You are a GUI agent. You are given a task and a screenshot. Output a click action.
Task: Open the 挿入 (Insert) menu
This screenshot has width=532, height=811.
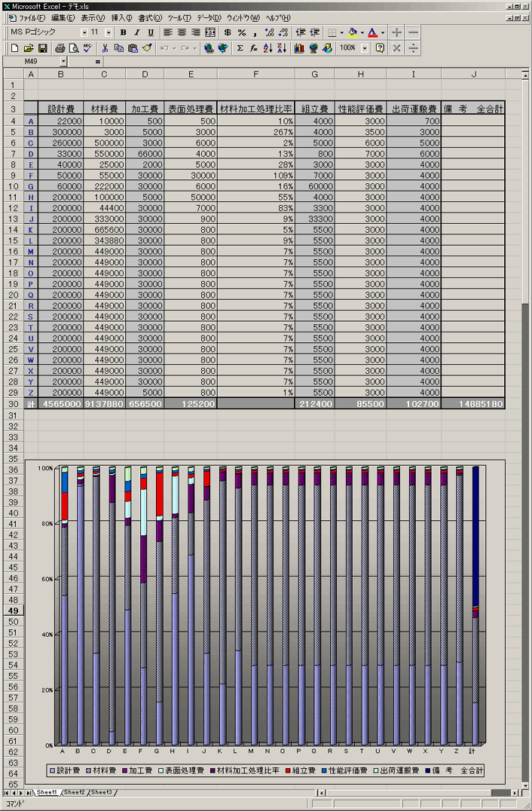[121, 17]
